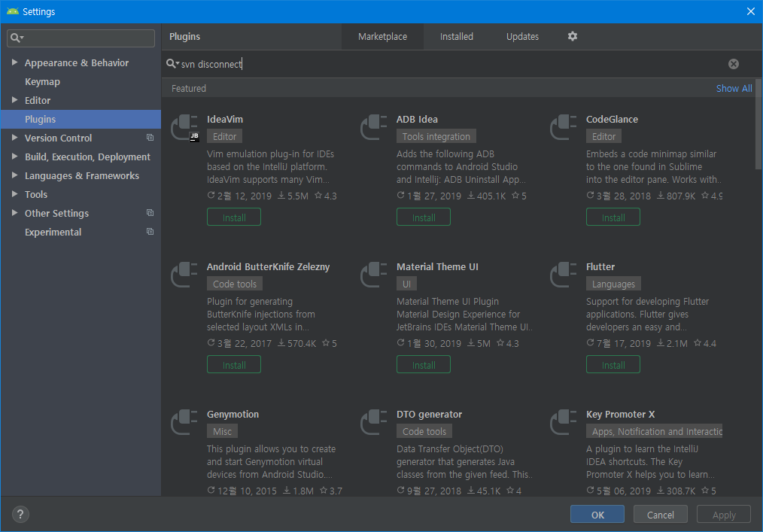This screenshot has width=763, height=532.
Task: Click the 'Tools integration' tag on ADB Idea
Action: 436,136
